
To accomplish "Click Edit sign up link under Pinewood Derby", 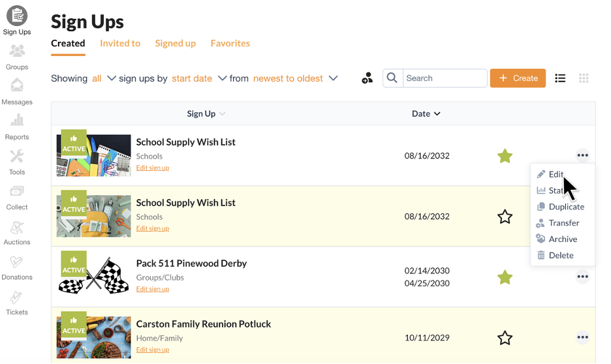I will [x=152, y=289].
